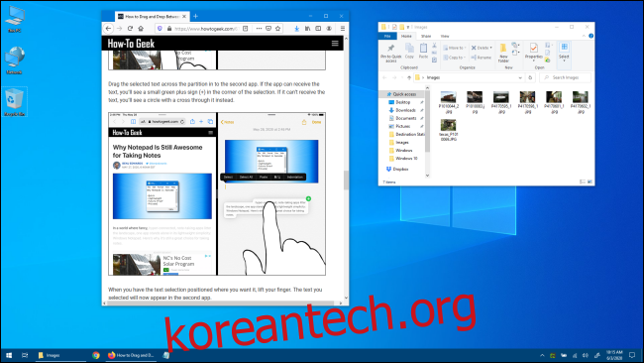The image size is (644, 363).
Task: Open the View ribbon tab
Action: pyautogui.click(x=445, y=36)
